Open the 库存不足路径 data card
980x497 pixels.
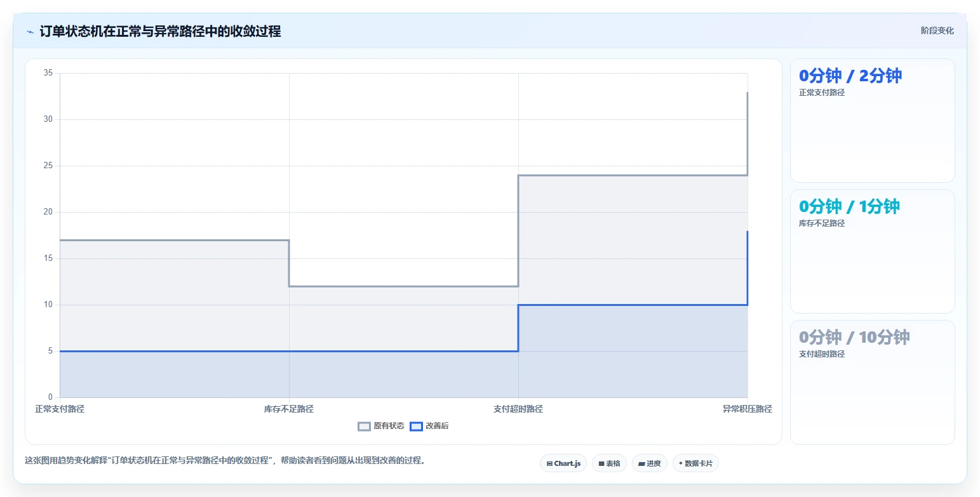[x=872, y=251]
